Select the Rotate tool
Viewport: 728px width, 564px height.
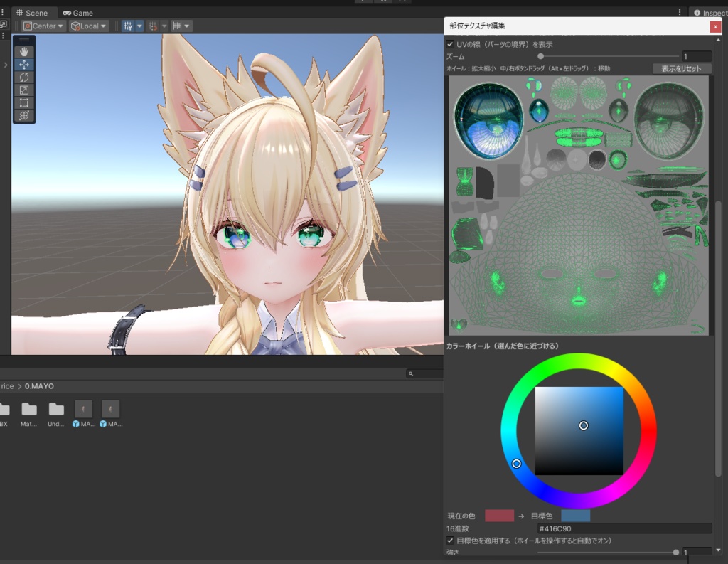[x=24, y=77]
